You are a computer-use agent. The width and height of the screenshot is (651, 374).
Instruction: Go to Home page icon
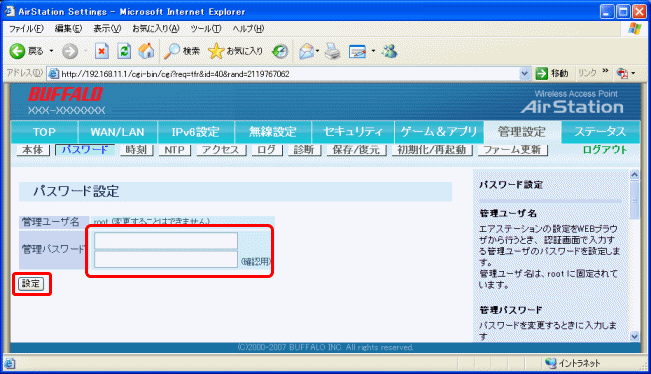point(146,51)
